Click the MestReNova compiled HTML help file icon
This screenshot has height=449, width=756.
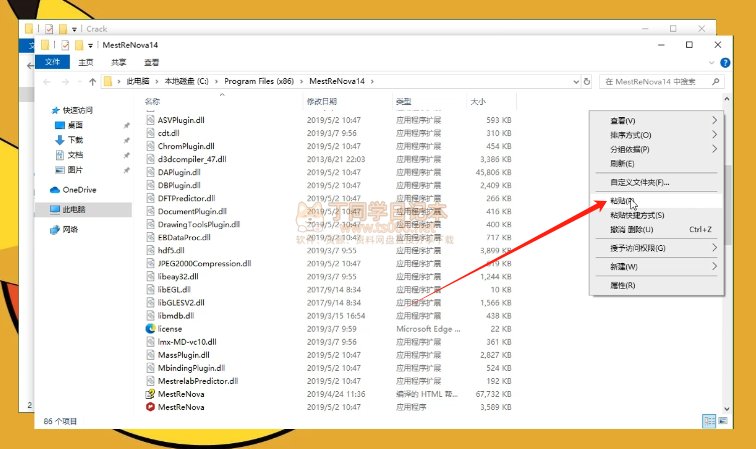(150, 394)
